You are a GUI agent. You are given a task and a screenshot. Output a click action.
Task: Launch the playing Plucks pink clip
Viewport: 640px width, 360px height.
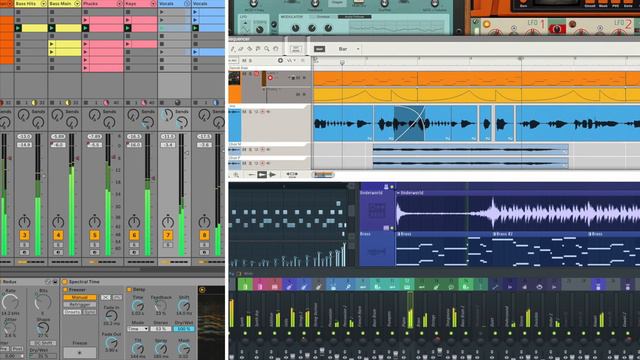85,28
